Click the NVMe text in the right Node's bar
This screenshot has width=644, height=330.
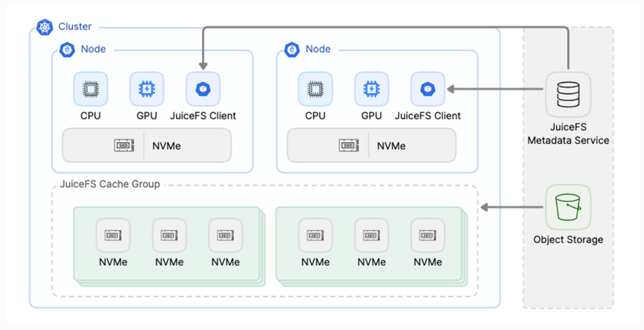[391, 146]
